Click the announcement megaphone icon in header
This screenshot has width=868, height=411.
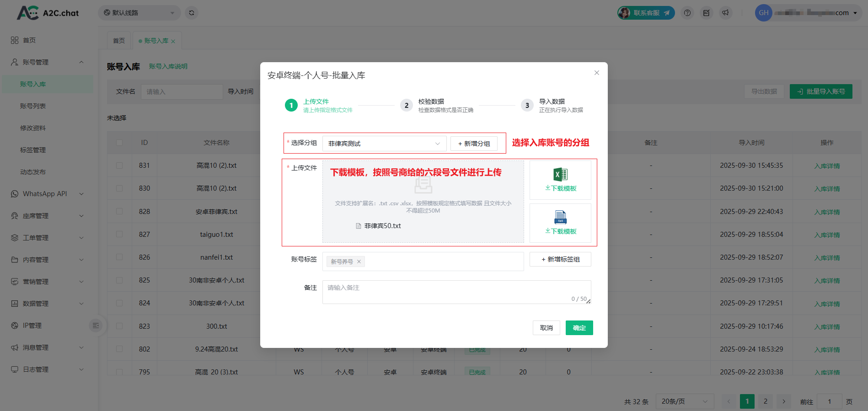coord(725,13)
